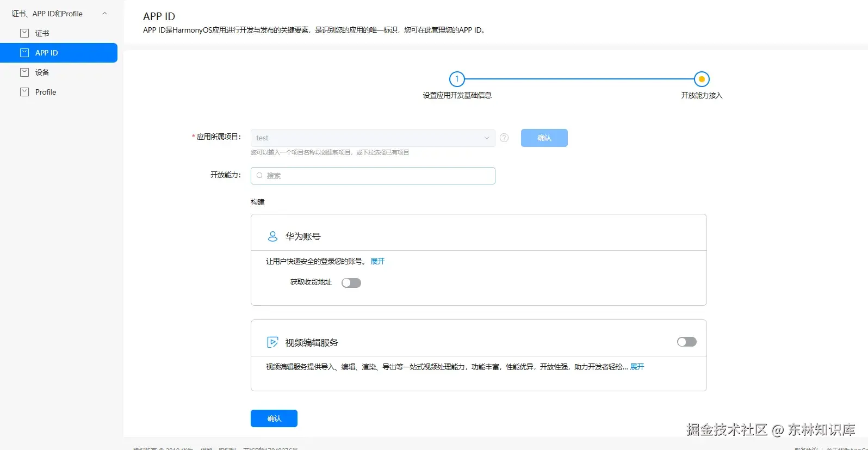Click the search magnifier icon

(x=259, y=176)
